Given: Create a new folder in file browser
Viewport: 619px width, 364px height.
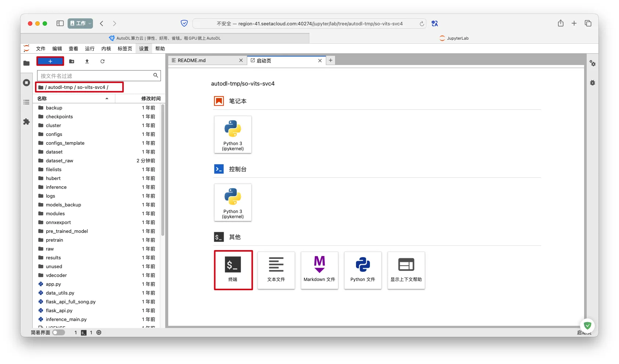Looking at the screenshot, I should pos(72,61).
